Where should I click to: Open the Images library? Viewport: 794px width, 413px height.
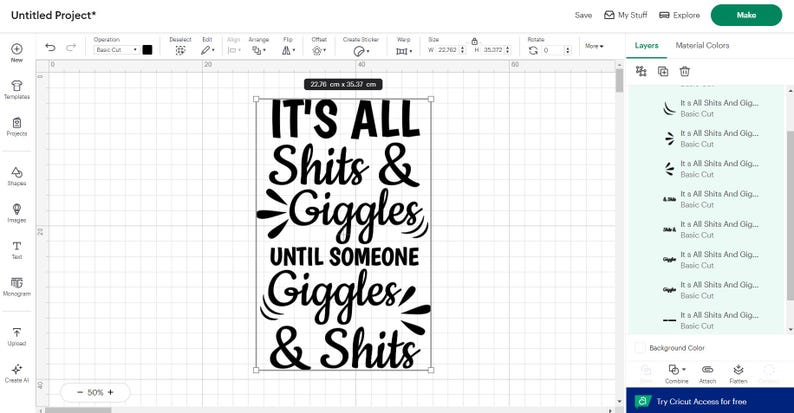(17, 213)
